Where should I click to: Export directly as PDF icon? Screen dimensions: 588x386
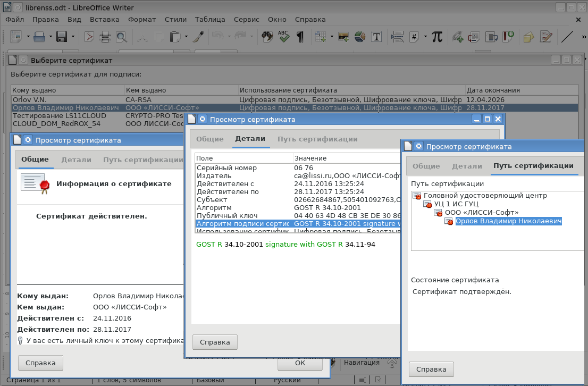click(x=89, y=37)
